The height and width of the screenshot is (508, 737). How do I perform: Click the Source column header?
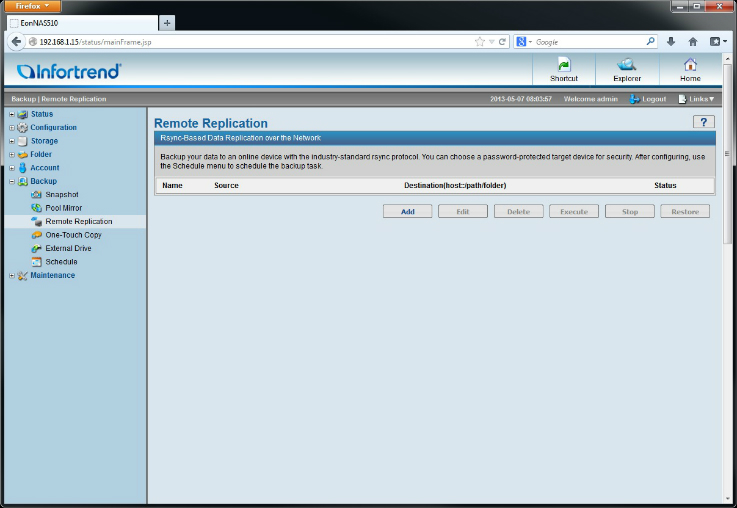pyautogui.click(x=226, y=186)
